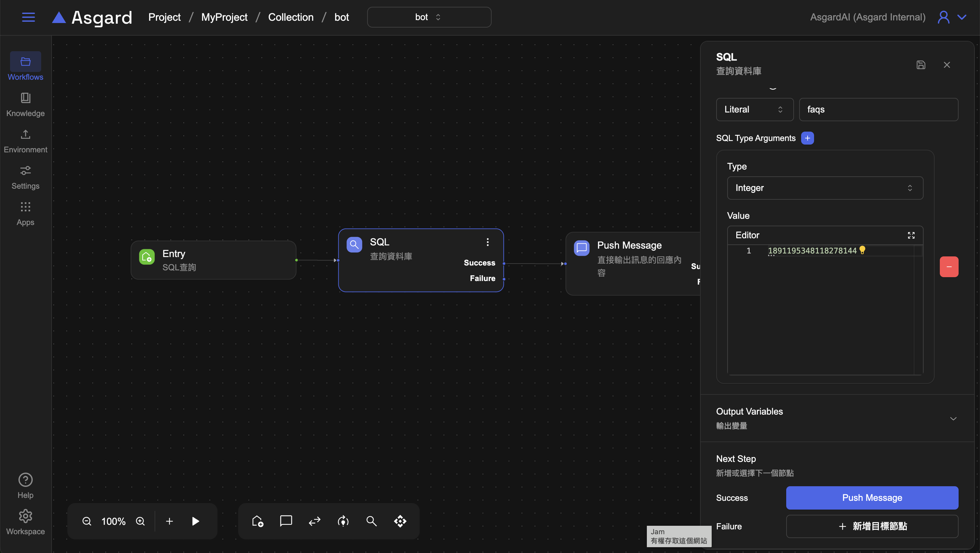Click the faqs input field
The image size is (980, 553).
(878, 110)
